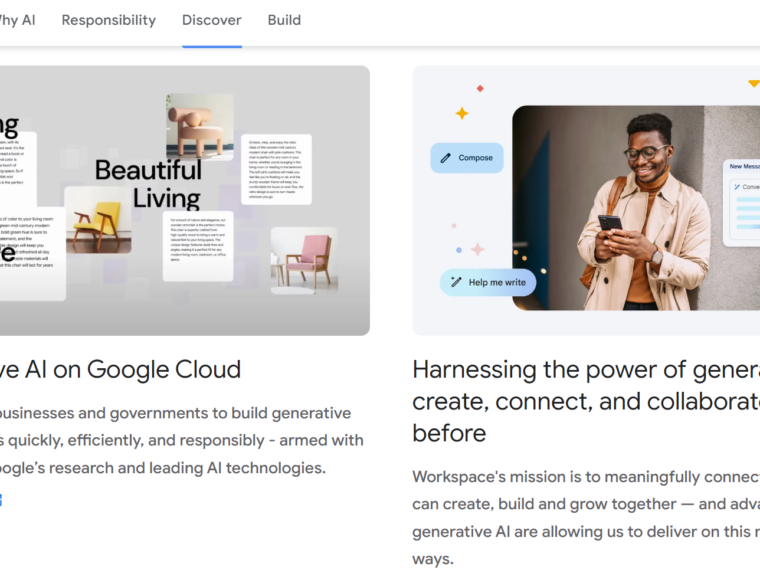The width and height of the screenshot is (760, 570).
Task: Click the Harnessing the power of generative AI heading
Action: point(586,401)
